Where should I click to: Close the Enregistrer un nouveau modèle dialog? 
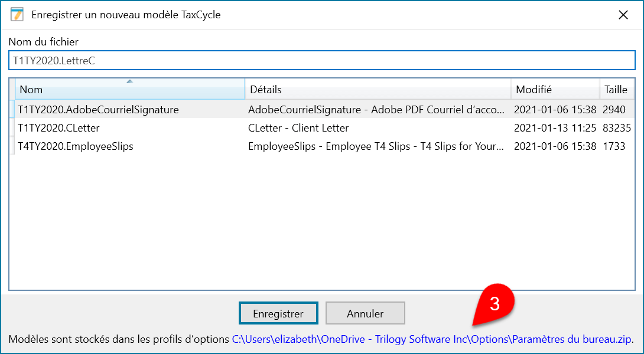pyautogui.click(x=623, y=15)
